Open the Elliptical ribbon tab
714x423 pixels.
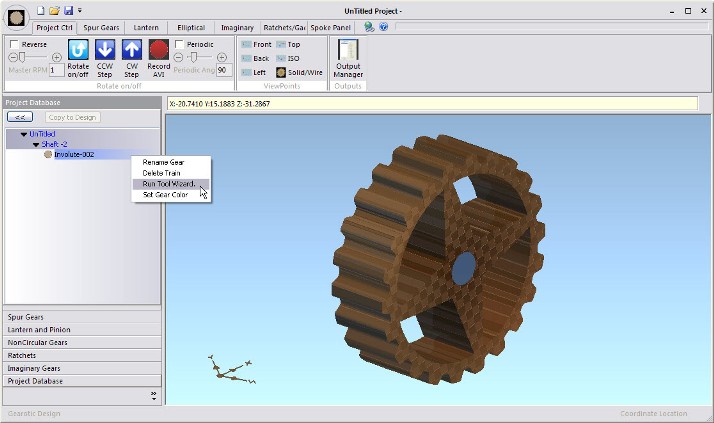(191, 27)
